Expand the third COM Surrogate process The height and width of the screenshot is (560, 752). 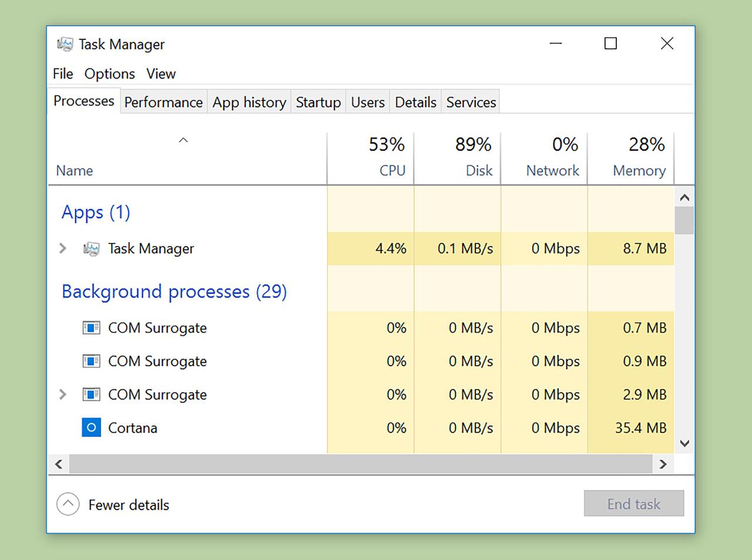(62, 394)
